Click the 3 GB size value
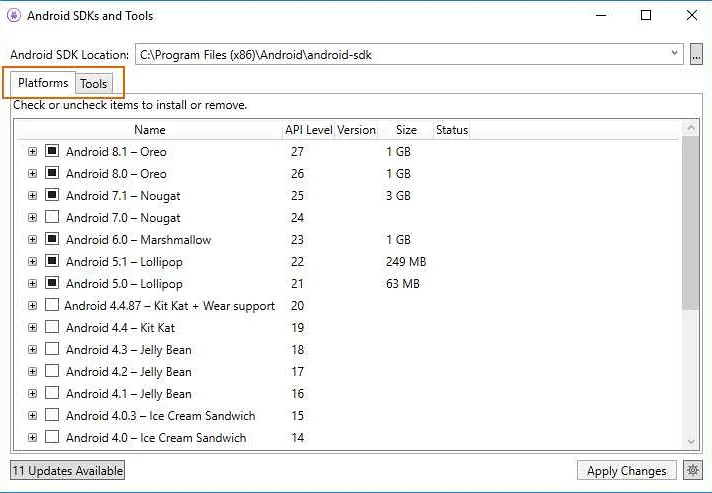Screen dimensions: 712x493 (x=398, y=196)
